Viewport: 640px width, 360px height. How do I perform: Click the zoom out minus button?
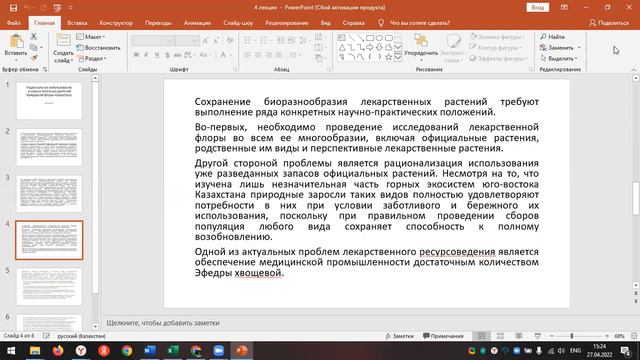[552, 336]
